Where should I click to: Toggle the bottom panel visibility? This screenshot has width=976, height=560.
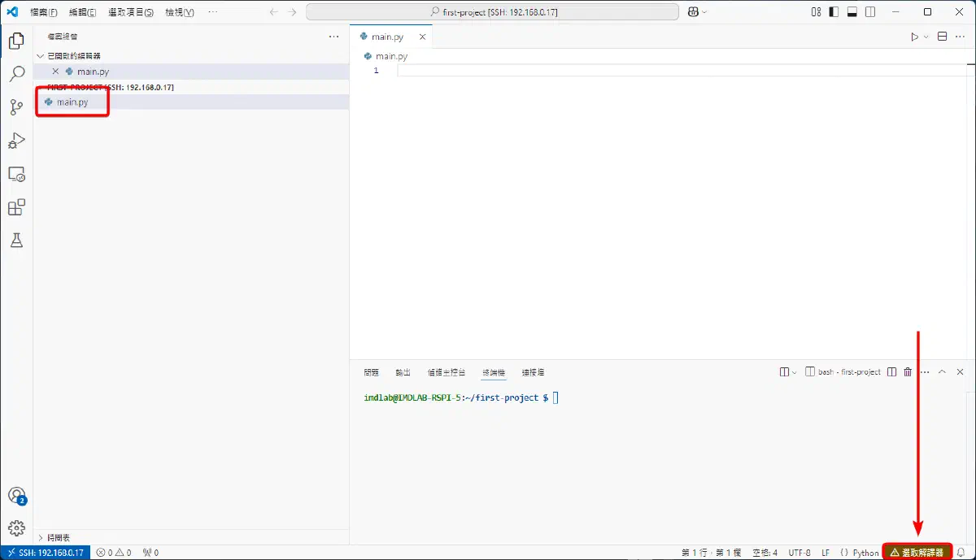[x=852, y=12]
